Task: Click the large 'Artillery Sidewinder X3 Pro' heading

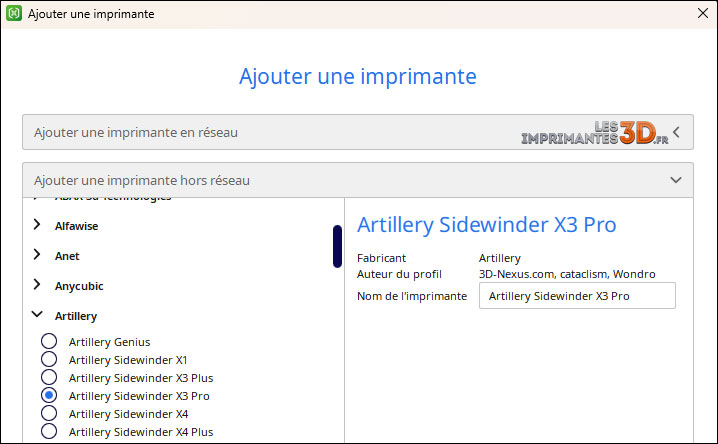Action: [x=487, y=225]
